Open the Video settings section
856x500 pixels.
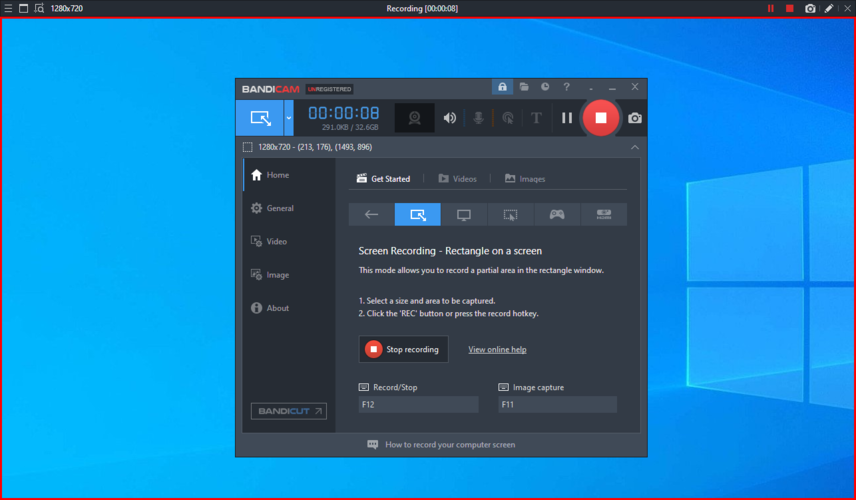289,241
